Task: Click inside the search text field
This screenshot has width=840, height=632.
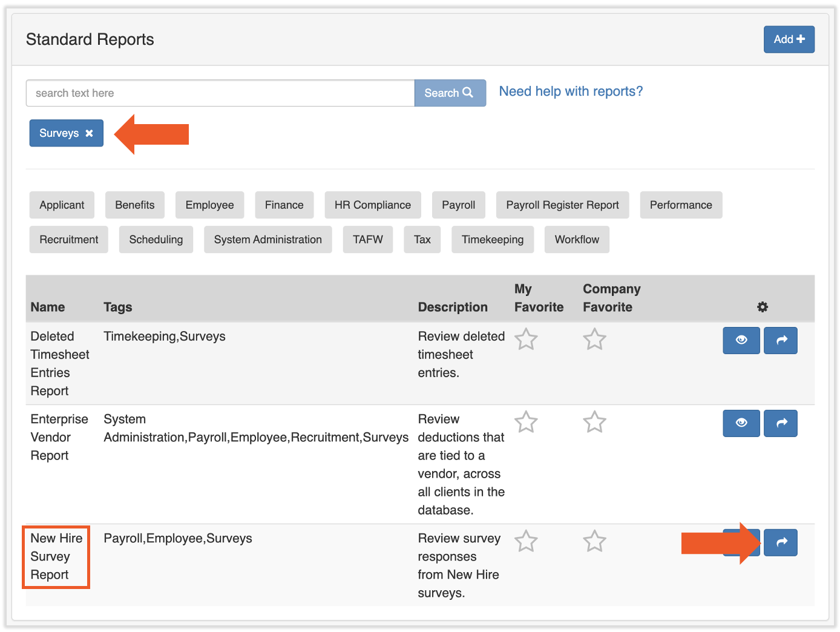Action: click(x=218, y=93)
